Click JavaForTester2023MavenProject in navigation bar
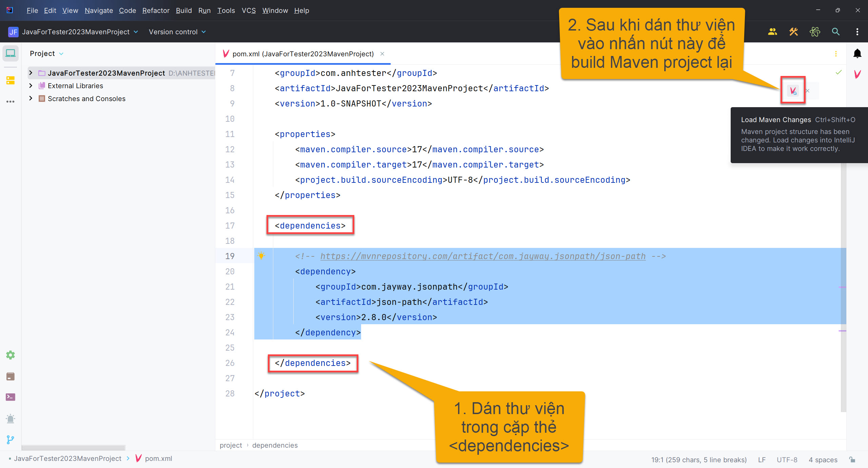The image size is (868, 468). [x=67, y=459]
